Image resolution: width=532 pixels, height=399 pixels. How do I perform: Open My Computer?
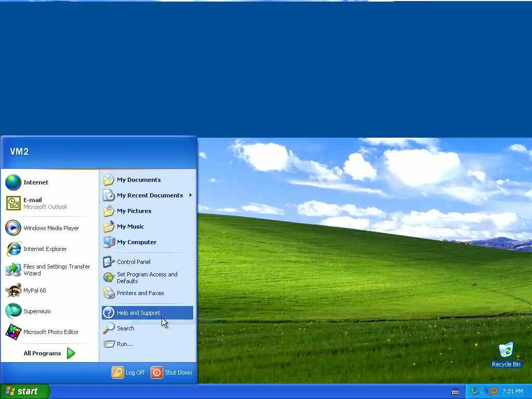(x=148, y=242)
